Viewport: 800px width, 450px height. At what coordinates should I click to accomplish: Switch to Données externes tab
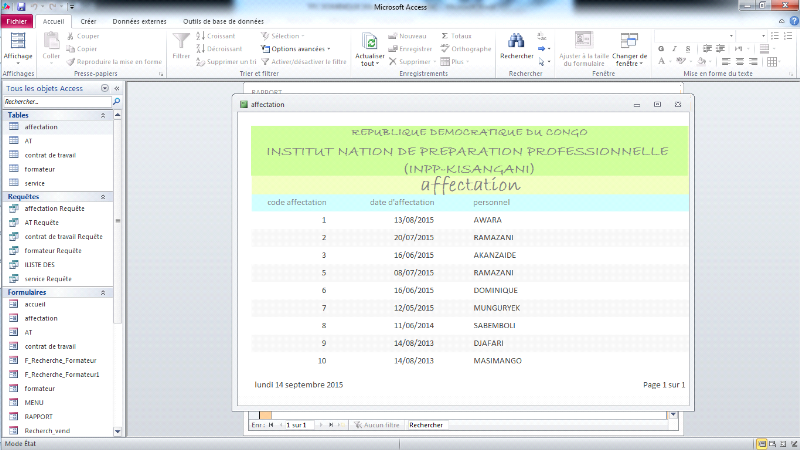point(139,20)
